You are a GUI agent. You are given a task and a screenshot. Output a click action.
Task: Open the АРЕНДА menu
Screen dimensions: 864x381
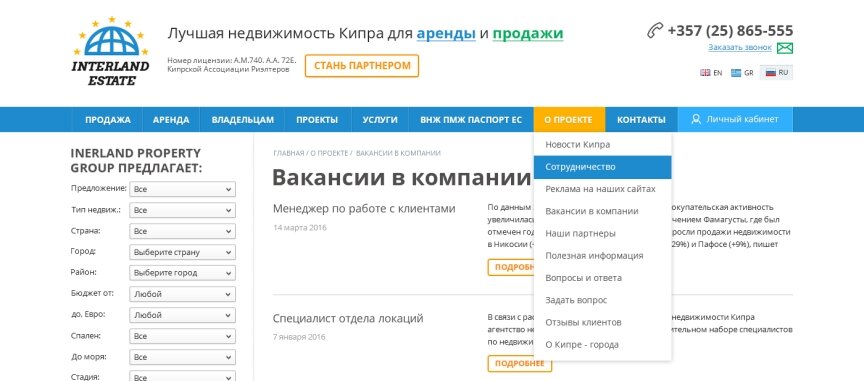(x=171, y=120)
